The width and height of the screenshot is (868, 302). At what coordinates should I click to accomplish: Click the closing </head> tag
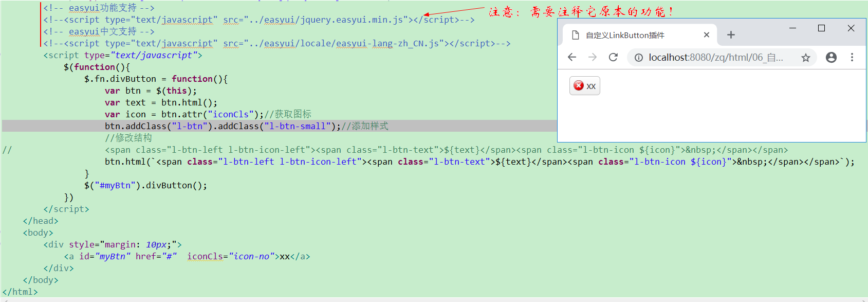(41, 221)
